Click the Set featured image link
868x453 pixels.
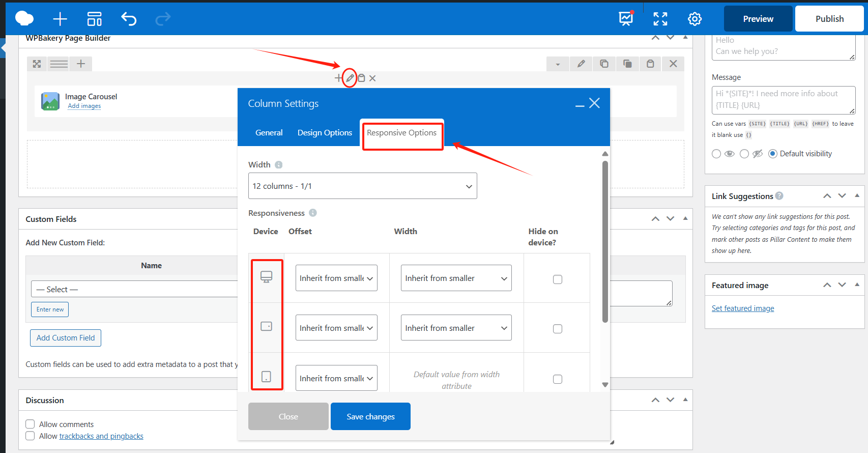pyautogui.click(x=742, y=308)
